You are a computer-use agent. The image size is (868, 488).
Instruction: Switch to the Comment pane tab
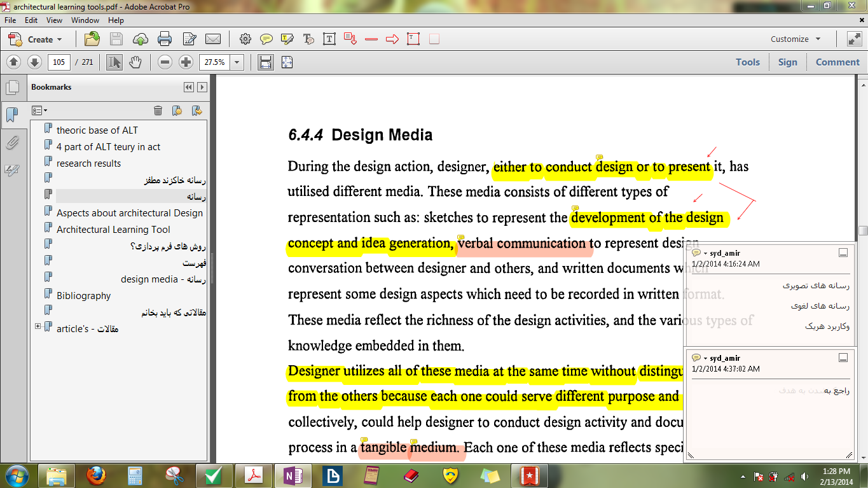coord(837,62)
